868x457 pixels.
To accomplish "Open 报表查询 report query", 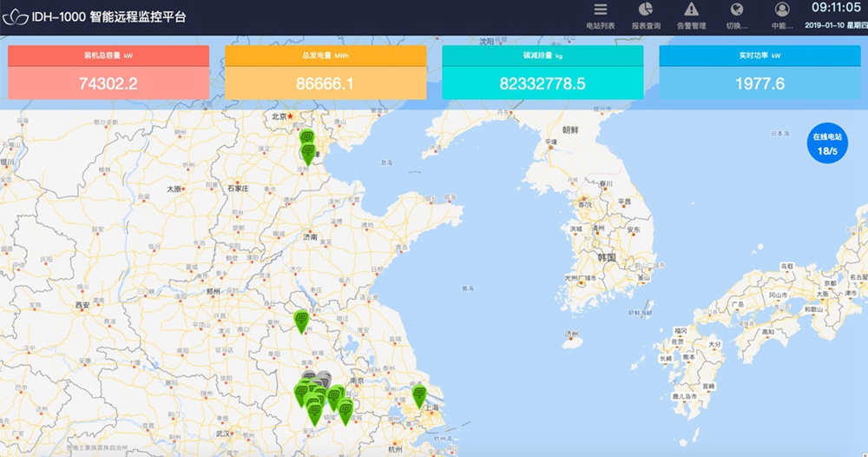I will tap(646, 16).
